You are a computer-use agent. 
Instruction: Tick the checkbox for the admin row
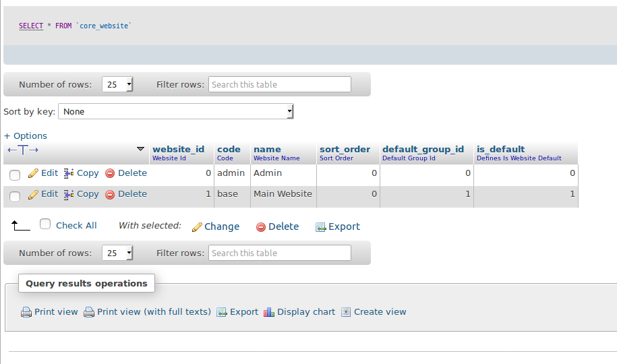click(x=15, y=175)
